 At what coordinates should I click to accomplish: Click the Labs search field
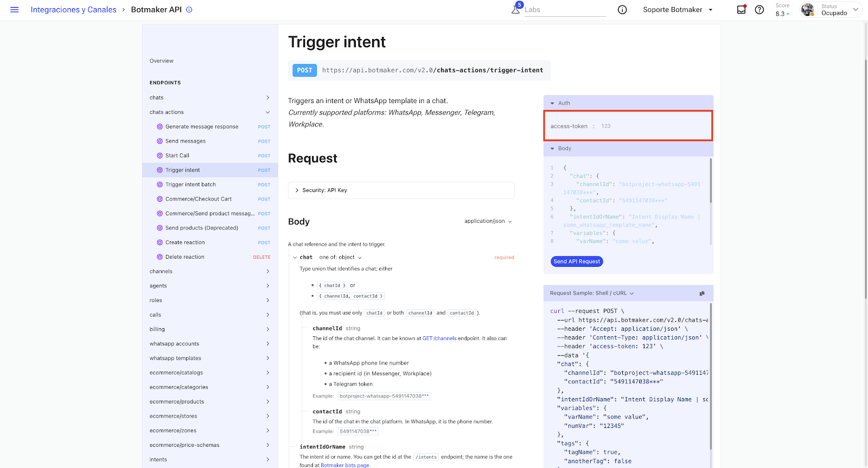(x=565, y=10)
